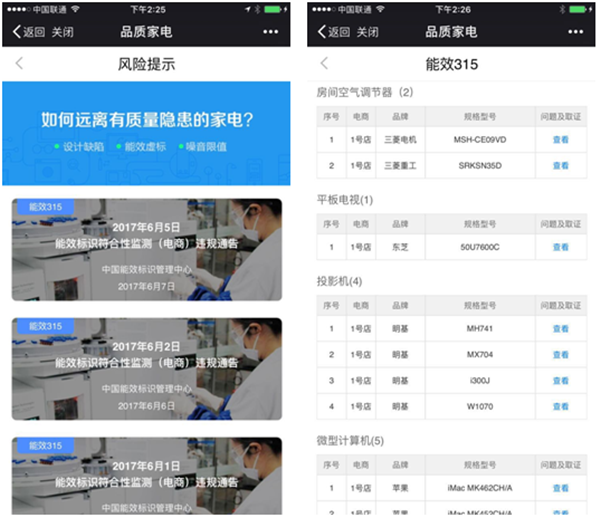Tap Wi-Fi icon in right phone status bar
The height and width of the screenshot is (517, 600).
tap(380, 9)
